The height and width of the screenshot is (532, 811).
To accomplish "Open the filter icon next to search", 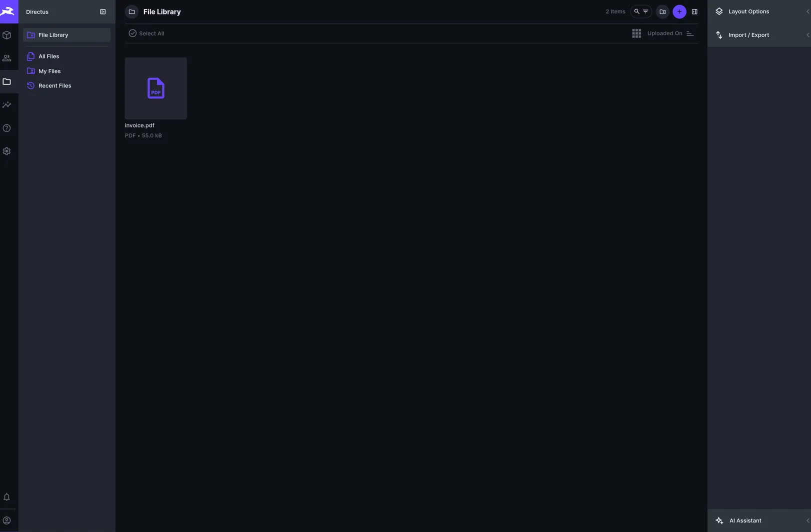I will [x=645, y=11].
